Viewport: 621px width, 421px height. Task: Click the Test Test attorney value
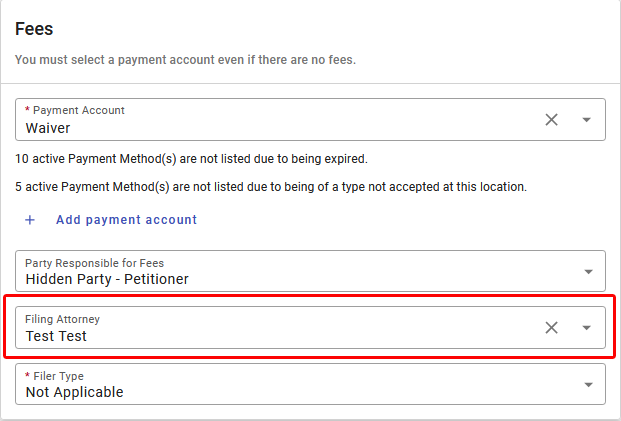pyautogui.click(x=56, y=336)
